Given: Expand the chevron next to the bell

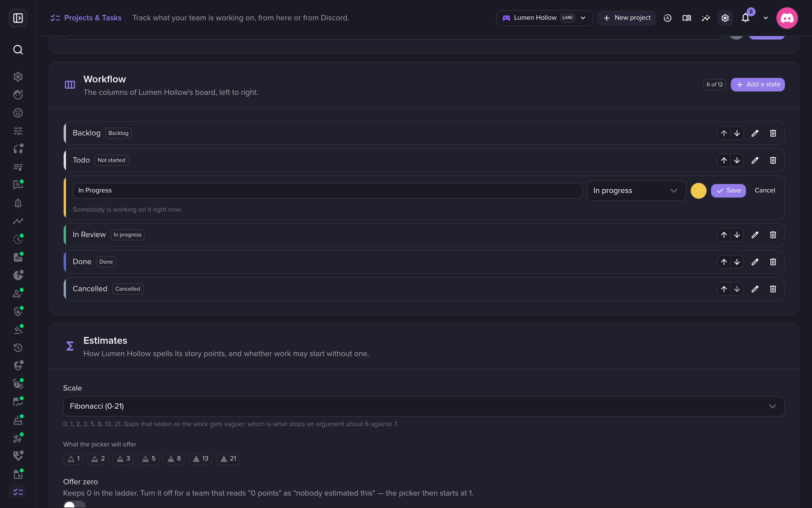Looking at the screenshot, I should pyautogui.click(x=766, y=18).
